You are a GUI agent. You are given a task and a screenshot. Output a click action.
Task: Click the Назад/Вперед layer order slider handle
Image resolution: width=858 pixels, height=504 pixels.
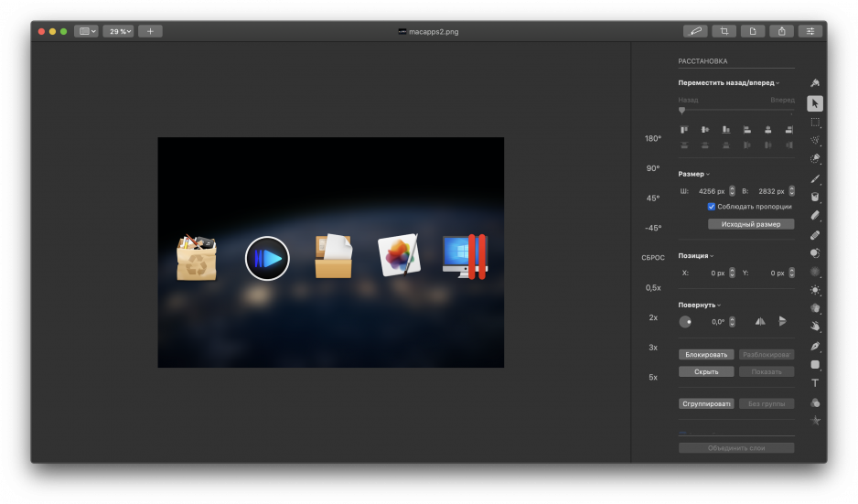tap(681, 111)
